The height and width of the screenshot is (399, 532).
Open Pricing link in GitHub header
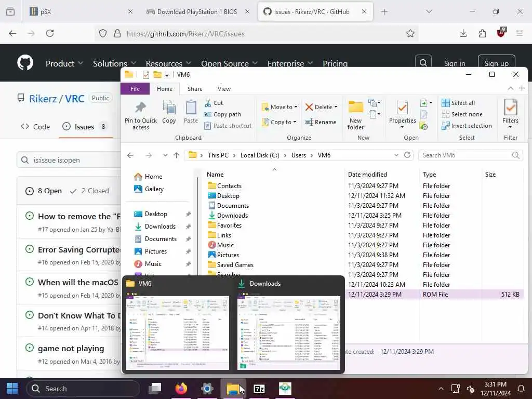pyautogui.click(x=335, y=63)
